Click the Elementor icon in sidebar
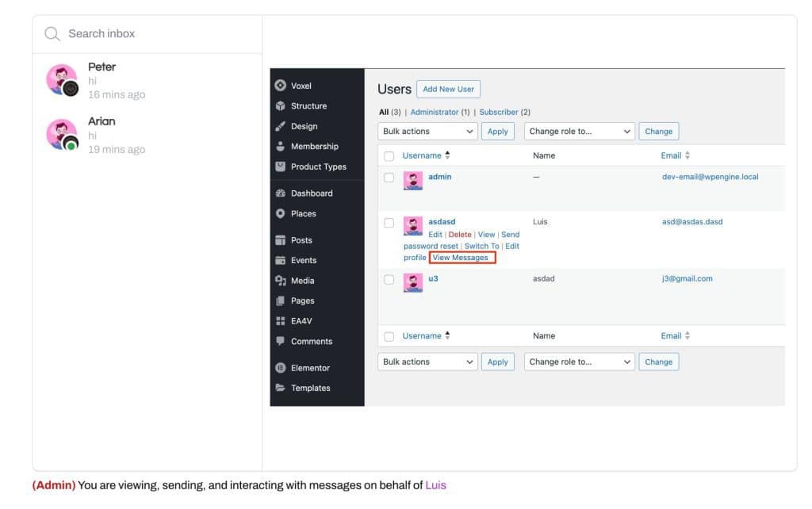The image size is (812, 509). (x=280, y=368)
